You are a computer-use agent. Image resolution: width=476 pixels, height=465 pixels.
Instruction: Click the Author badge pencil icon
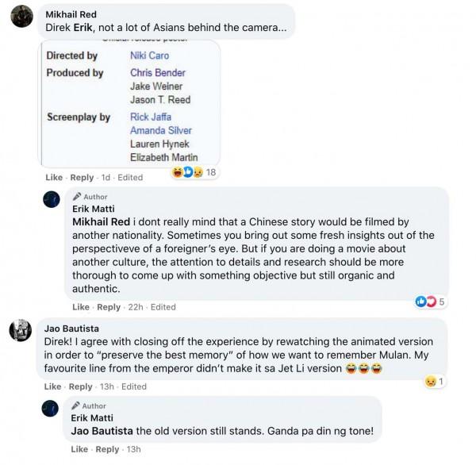(77, 196)
